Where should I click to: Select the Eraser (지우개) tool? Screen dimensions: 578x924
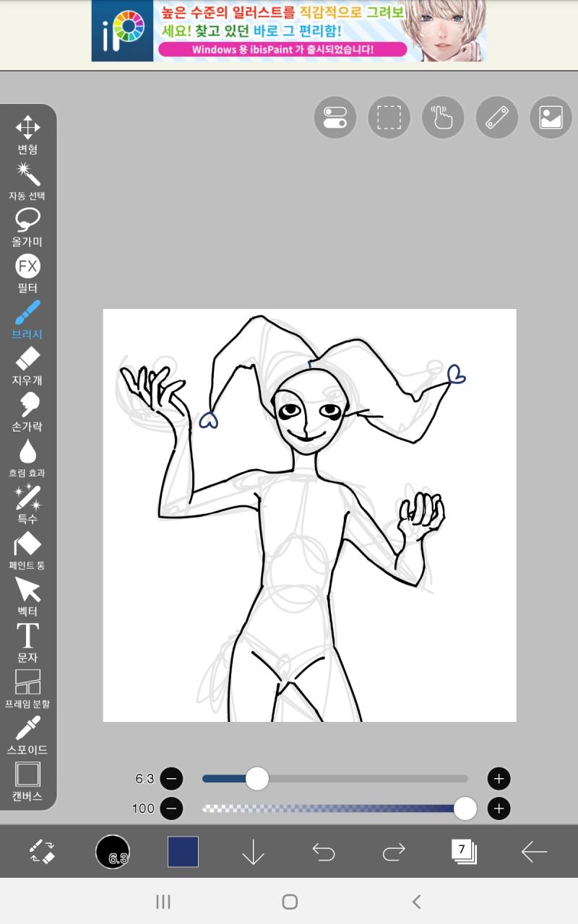pyautogui.click(x=27, y=367)
